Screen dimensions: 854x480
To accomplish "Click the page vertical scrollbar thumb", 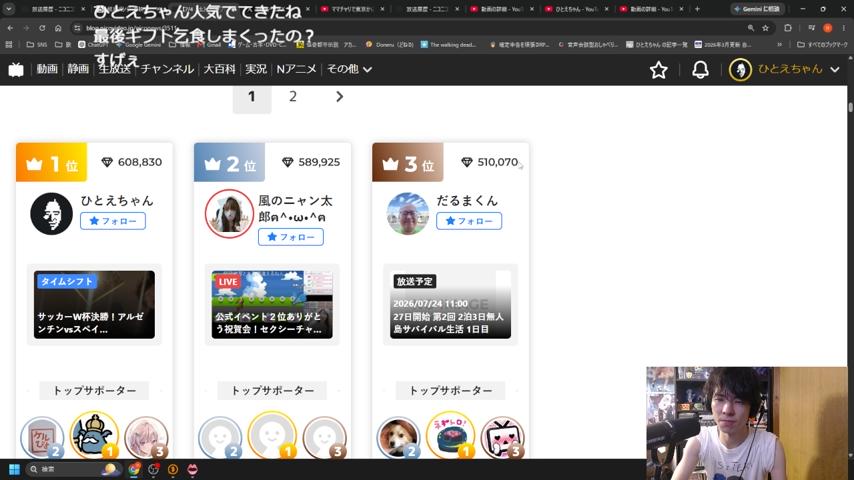I will click(x=850, y=105).
